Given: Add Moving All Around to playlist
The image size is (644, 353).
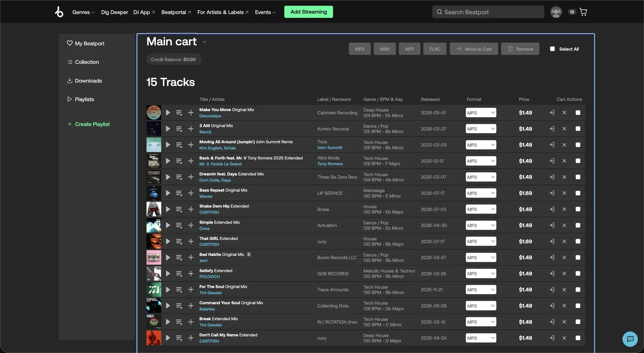Looking at the screenshot, I should [191, 145].
